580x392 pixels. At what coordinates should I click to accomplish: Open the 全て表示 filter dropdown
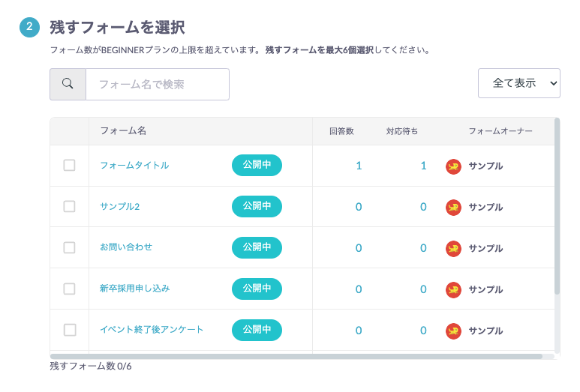[519, 83]
